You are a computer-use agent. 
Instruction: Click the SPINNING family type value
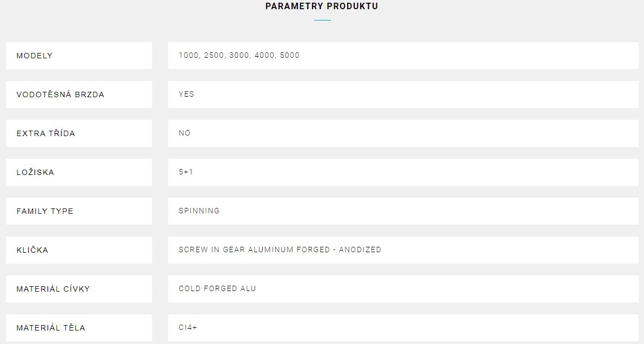tap(199, 211)
